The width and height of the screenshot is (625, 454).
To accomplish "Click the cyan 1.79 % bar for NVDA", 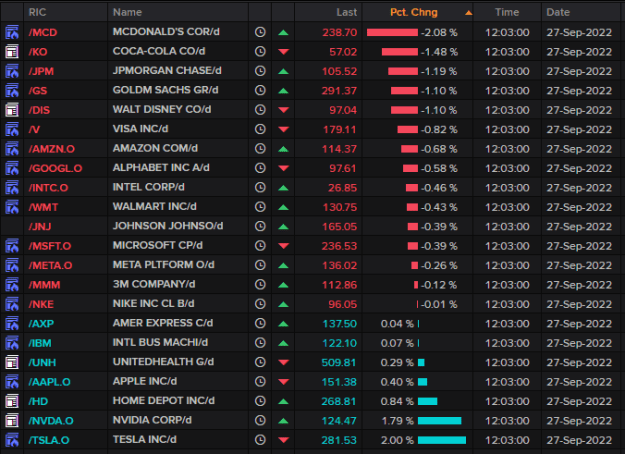I will tap(439, 421).
